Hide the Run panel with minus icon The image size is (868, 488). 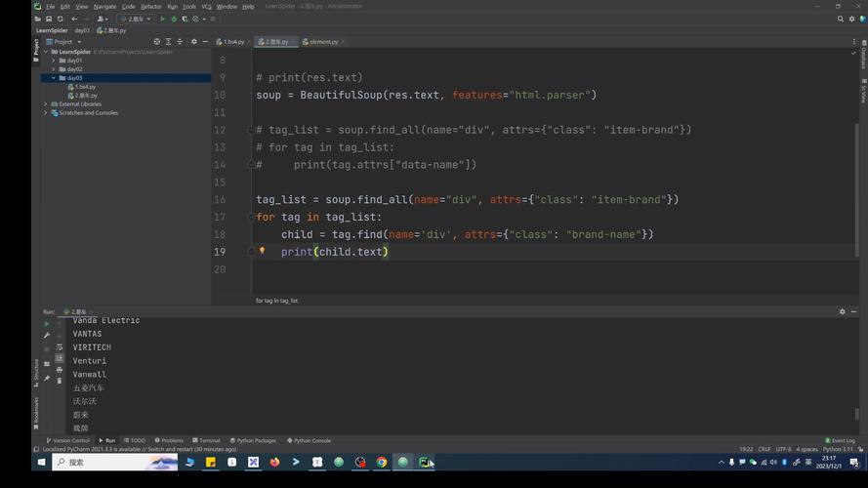853,311
